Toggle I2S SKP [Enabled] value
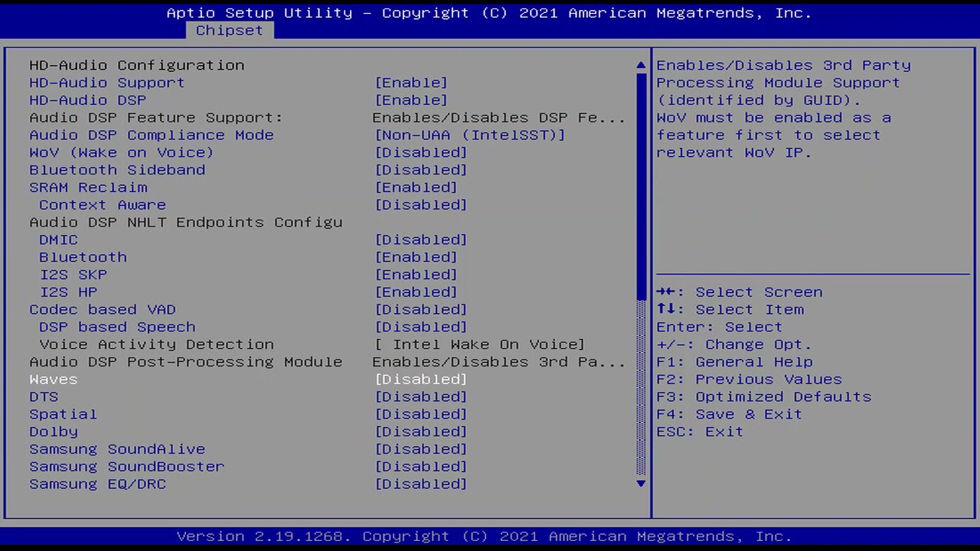Image resolution: width=980 pixels, height=551 pixels. point(416,275)
